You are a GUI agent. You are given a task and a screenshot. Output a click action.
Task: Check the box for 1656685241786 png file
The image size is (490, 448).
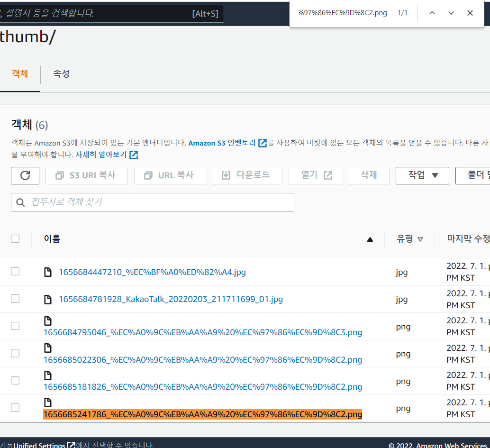pyautogui.click(x=15, y=407)
